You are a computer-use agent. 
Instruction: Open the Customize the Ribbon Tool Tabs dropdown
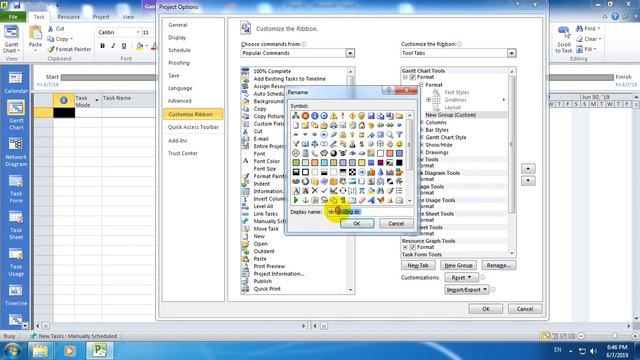click(x=511, y=53)
